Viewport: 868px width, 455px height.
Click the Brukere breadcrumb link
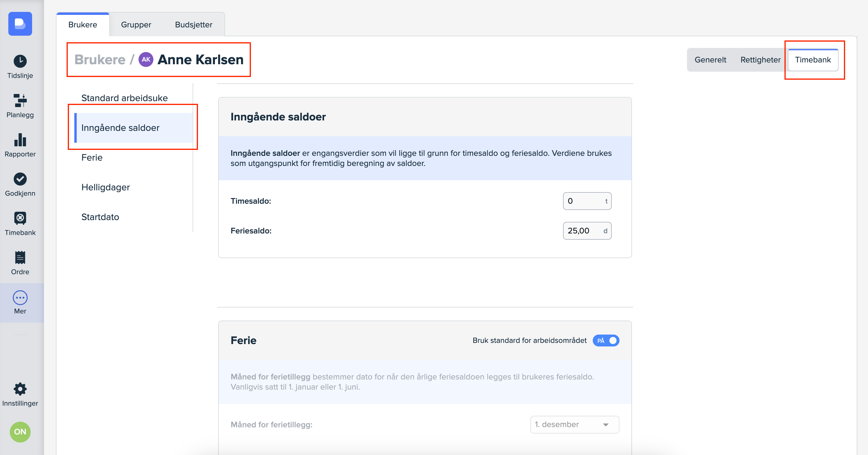(100, 60)
